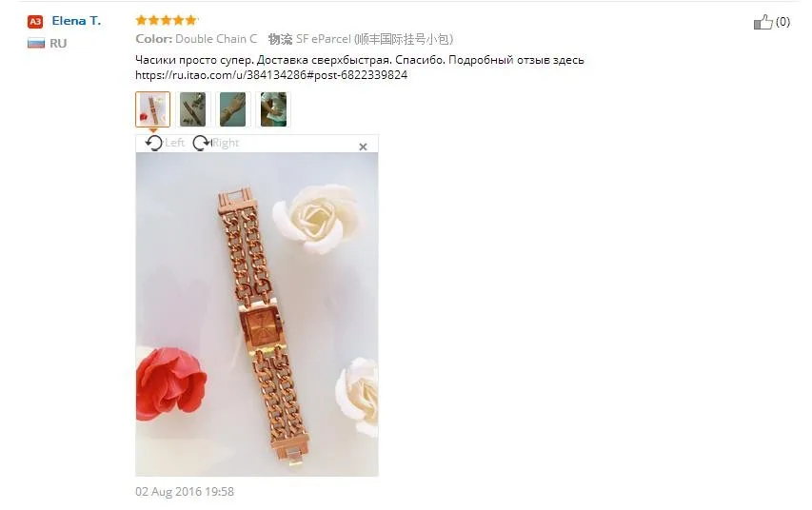Image resolution: width=812 pixels, height=510 pixels.
Task: Open reviewer Elena T.'s profile name
Action: (x=76, y=21)
